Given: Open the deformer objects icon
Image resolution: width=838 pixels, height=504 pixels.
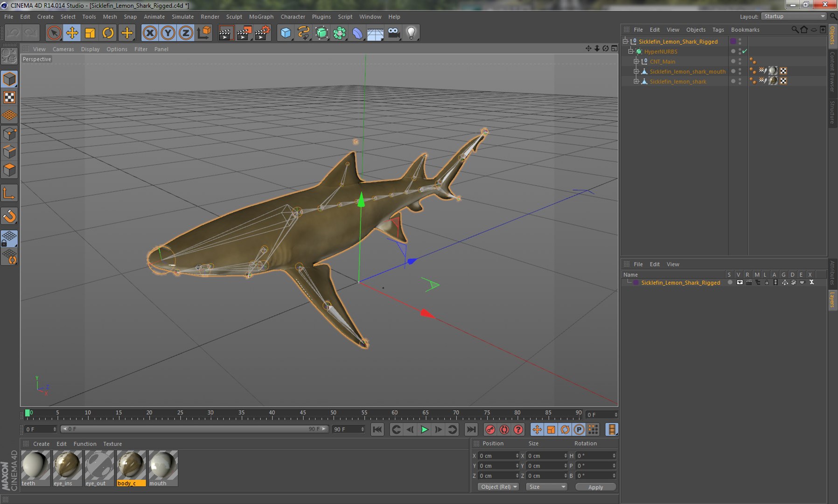Looking at the screenshot, I should pyautogui.click(x=357, y=33).
